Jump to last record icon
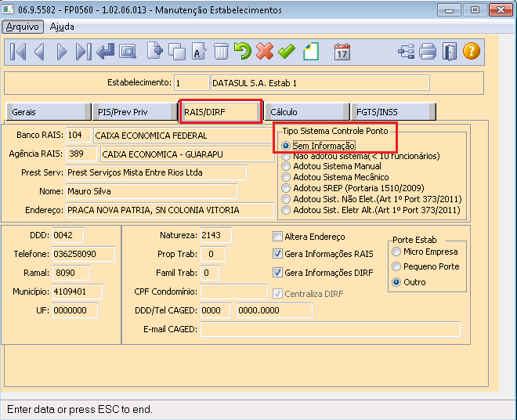 (83, 52)
